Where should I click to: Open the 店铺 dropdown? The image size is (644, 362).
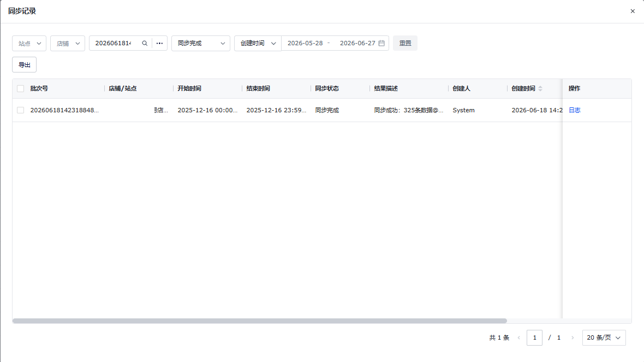point(68,43)
